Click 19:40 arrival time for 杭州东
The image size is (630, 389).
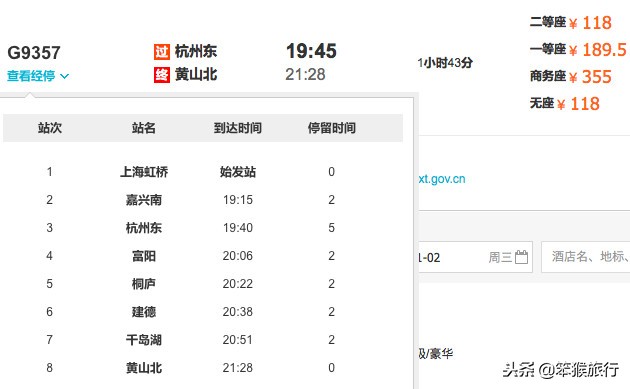point(238,228)
